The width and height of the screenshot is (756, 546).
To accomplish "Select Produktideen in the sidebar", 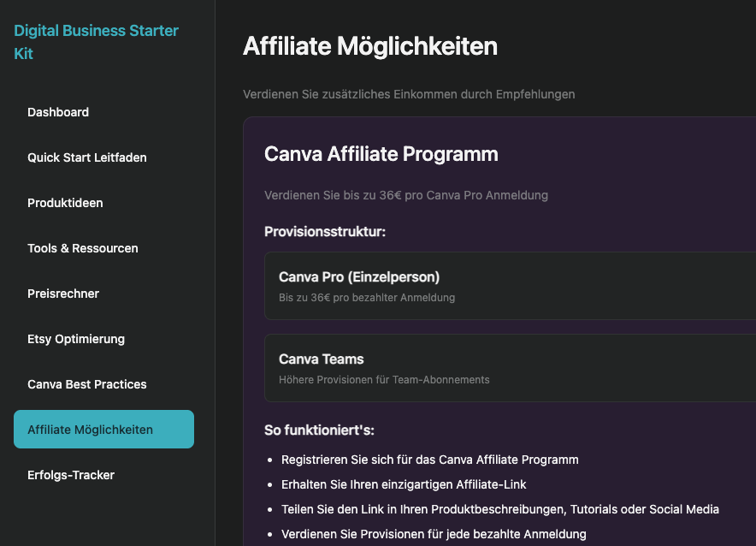I will click(65, 203).
